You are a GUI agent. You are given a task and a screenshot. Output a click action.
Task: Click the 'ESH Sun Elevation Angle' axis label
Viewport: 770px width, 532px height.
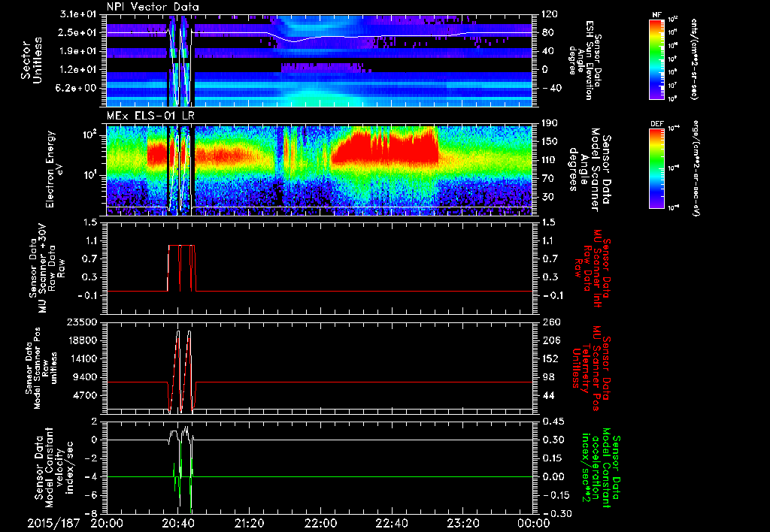point(584,60)
